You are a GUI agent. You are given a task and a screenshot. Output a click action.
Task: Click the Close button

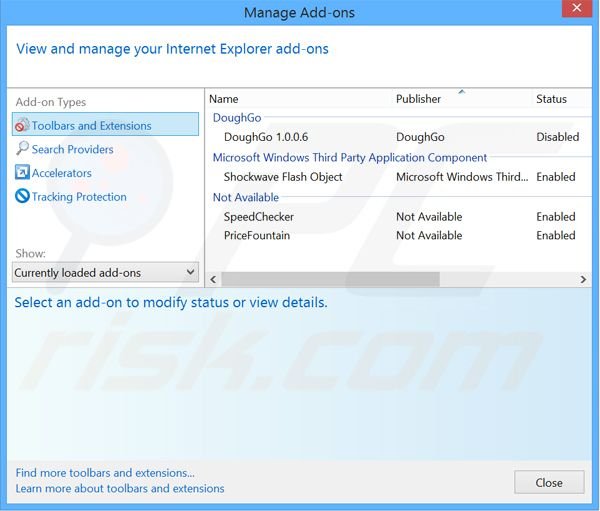coord(549,482)
